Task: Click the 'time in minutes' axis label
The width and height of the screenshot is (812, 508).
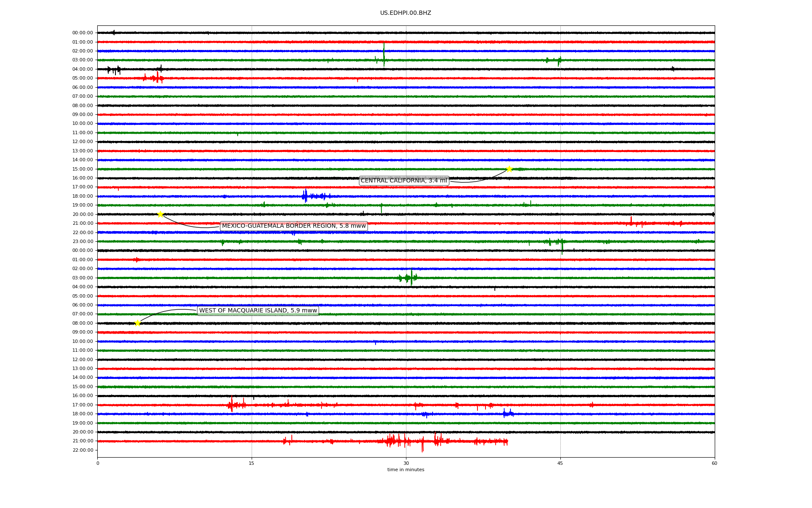Action: 405,469
